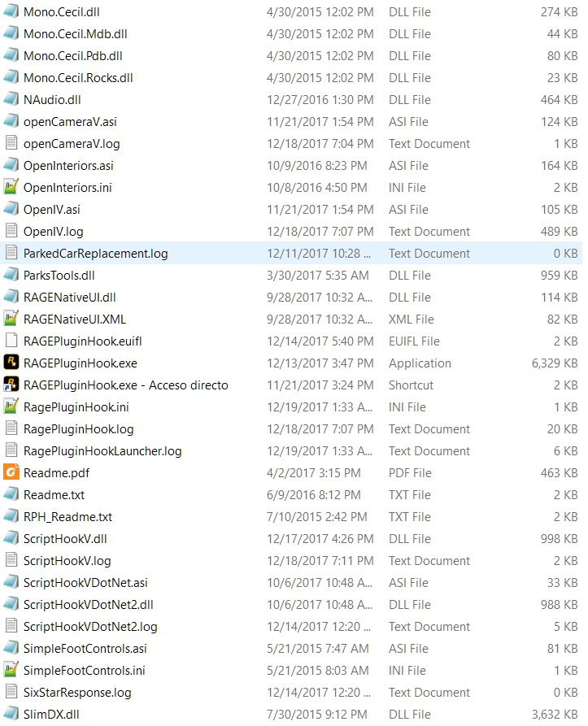Select the ParkedCarReplacement.log file name
588x726 pixels.
pos(96,253)
